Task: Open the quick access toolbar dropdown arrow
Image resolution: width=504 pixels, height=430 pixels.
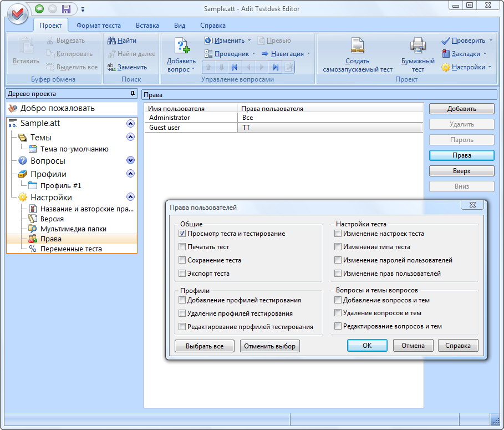Action: tap(83, 9)
